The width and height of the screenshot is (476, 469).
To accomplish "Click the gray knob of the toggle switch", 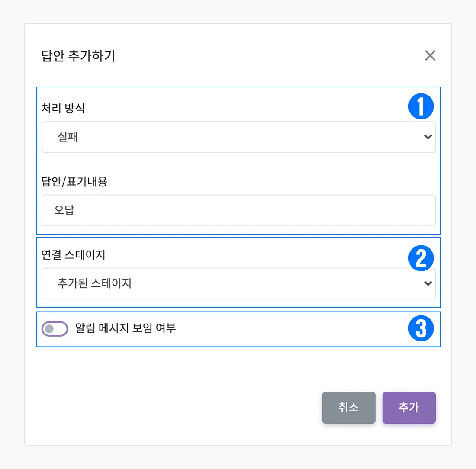I will click(x=49, y=329).
